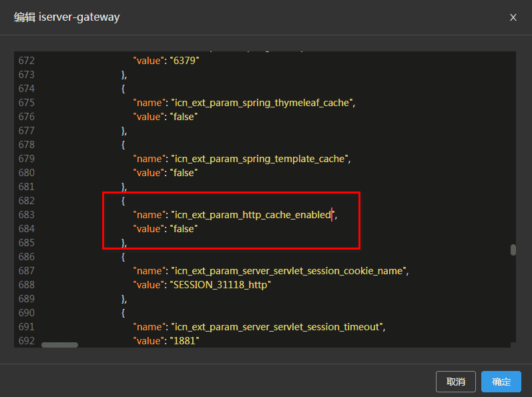Click the "false" value on line 680
The height and width of the screenshot is (397, 532).
184,173
